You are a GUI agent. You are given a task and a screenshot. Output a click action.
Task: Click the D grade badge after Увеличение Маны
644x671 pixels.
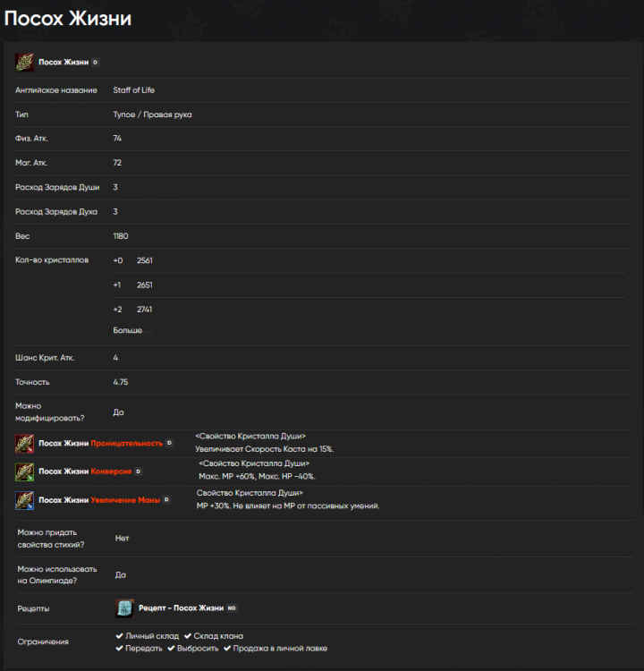click(167, 500)
